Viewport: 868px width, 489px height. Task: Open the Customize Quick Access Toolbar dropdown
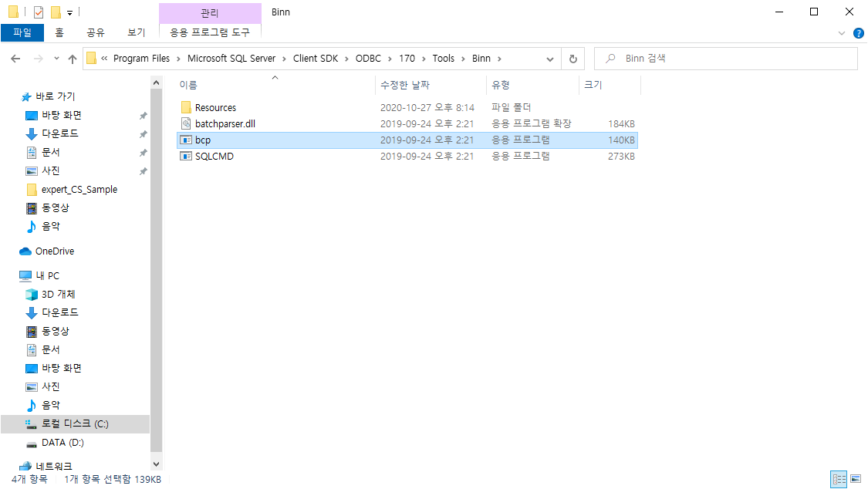point(69,12)
